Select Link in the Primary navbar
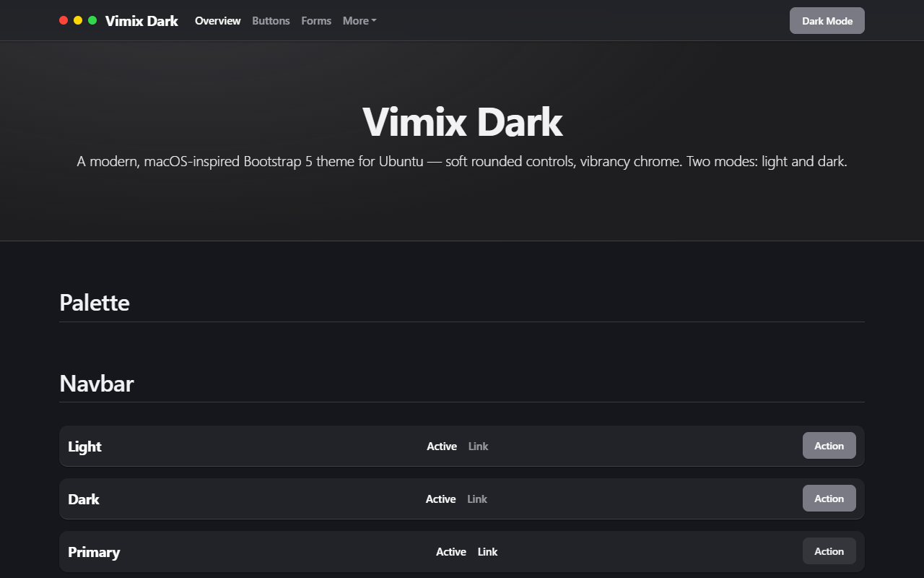 point(488,552)
